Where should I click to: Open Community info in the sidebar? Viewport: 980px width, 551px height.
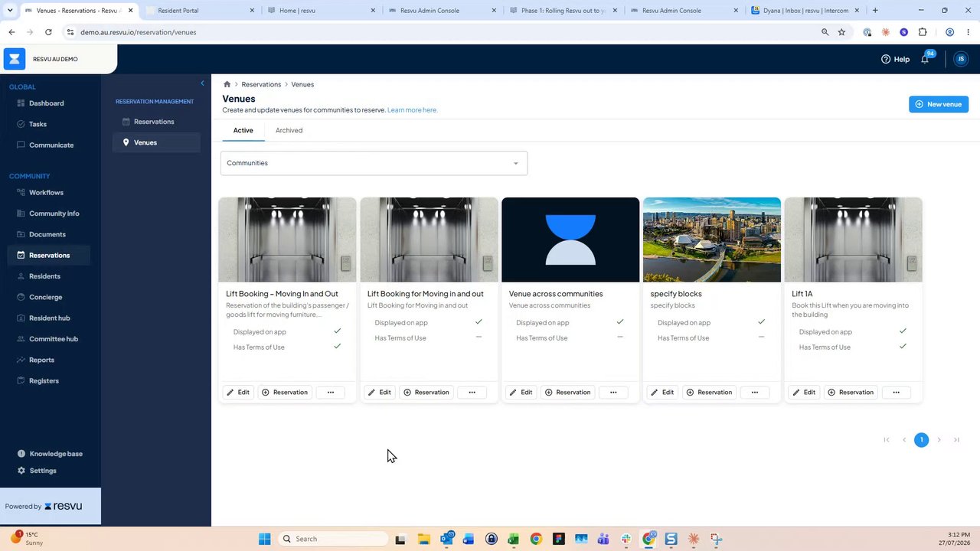pos(54,214)
